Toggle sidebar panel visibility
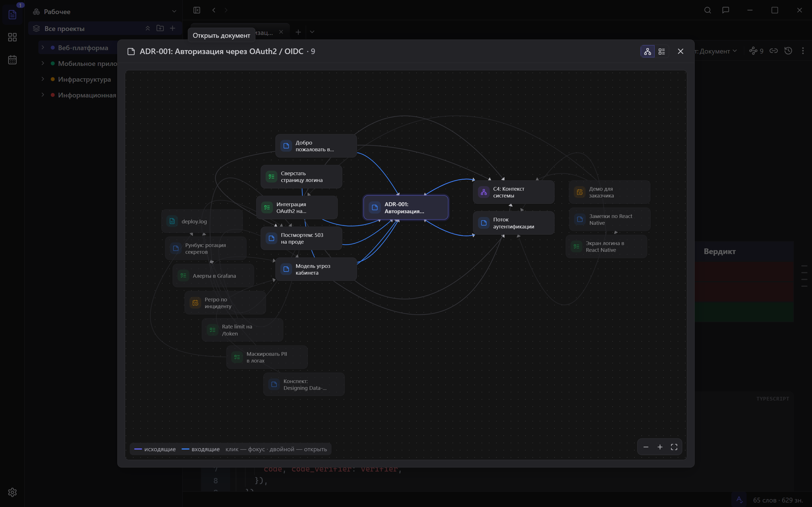The image size is (812, 507). [x=197, y=10]
